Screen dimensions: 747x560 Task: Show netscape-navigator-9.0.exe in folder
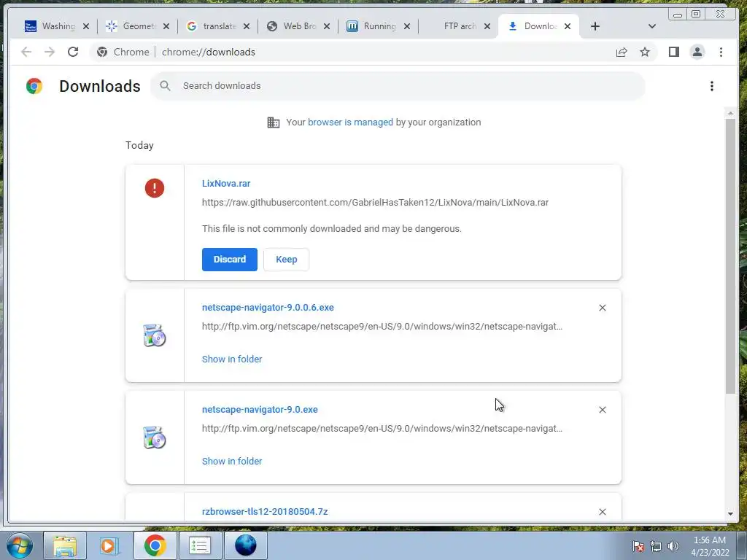tap(232, 461)
